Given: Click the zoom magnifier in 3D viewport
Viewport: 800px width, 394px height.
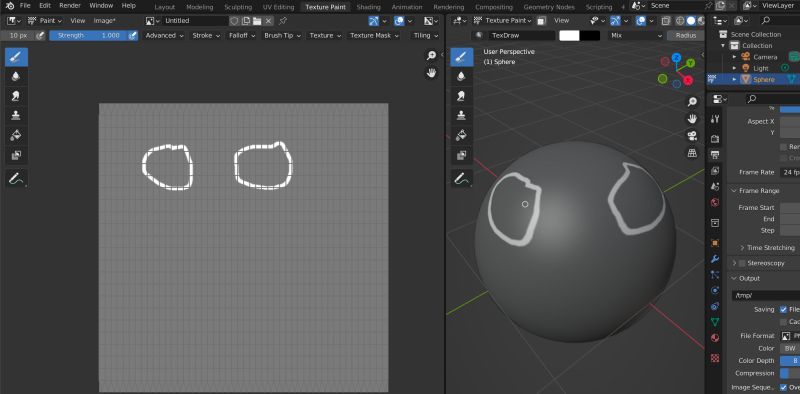Looking at the screenshot, I should [692, 102].
